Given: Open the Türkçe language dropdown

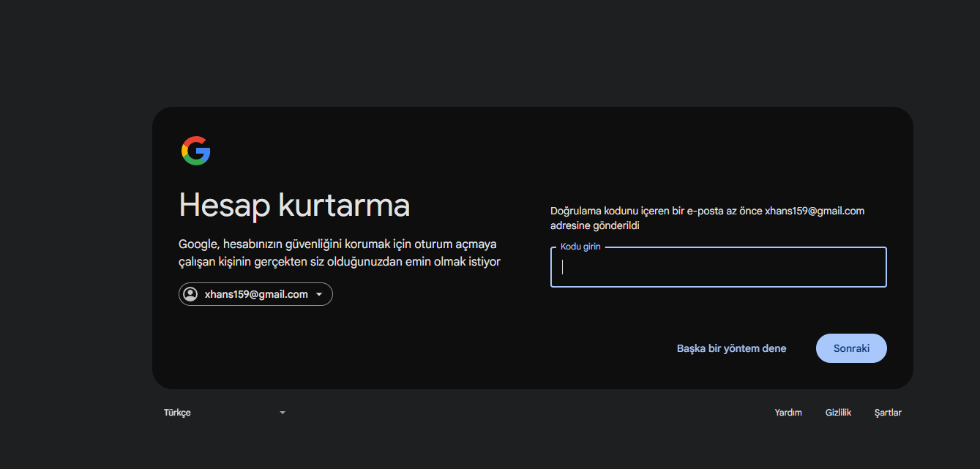Looking at the screenshot, I should pos(225,413).
